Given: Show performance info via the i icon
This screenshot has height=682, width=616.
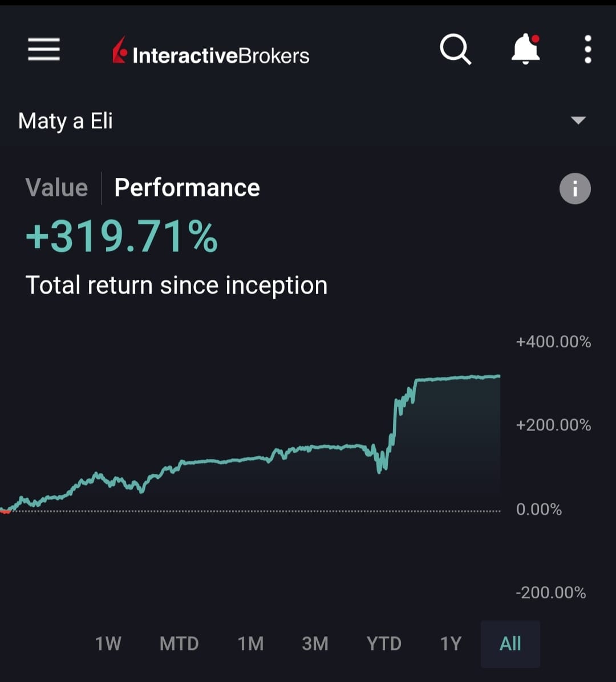Looking at the screenshot, I should [574, 188].
